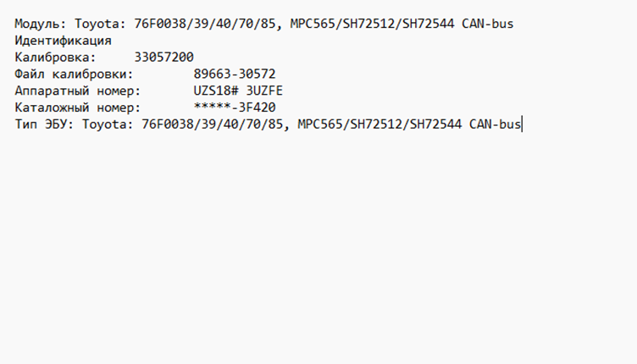This screenshot has width=637, height=364.
Task: Click the "Идентификация" heading line
Action: point(63,41)
